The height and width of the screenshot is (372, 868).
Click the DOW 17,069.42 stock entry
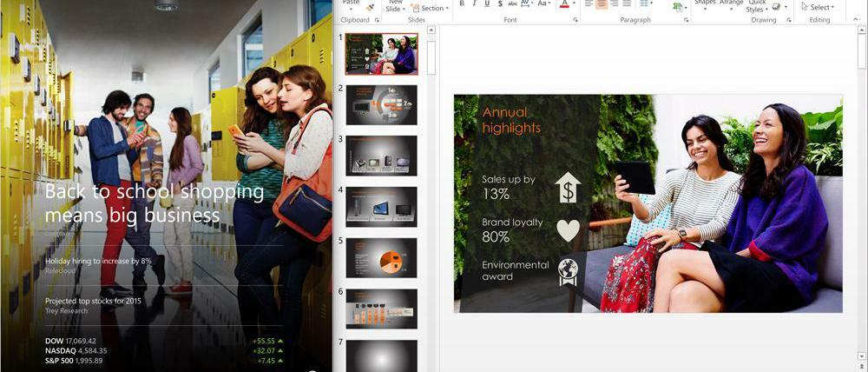point(70,341)
